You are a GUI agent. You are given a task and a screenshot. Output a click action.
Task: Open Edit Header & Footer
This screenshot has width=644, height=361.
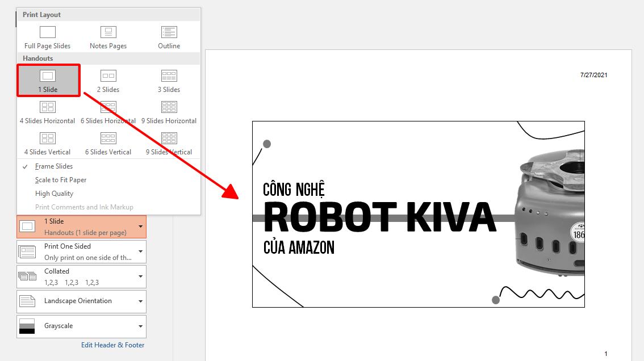(112, 345)
